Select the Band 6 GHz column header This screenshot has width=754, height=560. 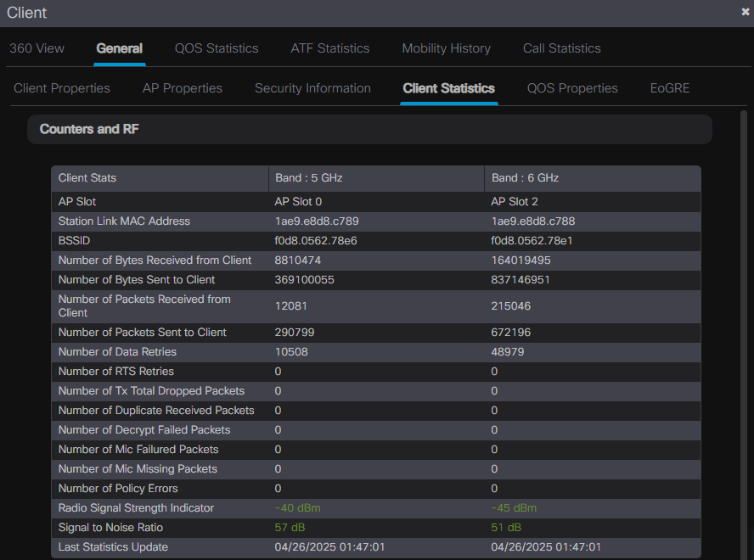(522, 178)
